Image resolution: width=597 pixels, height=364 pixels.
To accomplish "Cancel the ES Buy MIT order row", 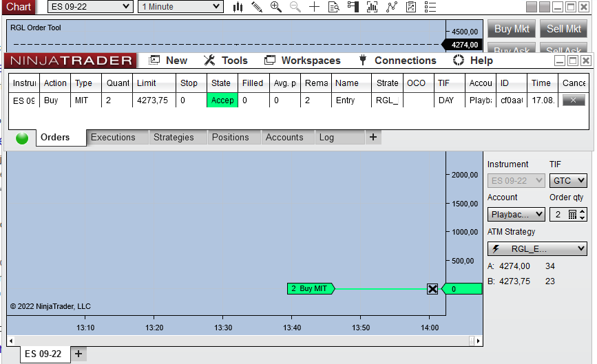I will (x=574, y=100).
